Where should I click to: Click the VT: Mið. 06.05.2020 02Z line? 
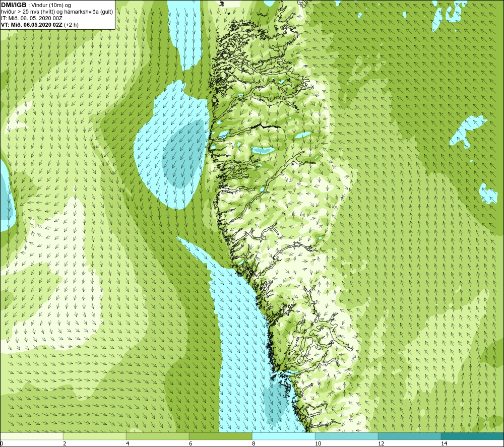click(x=39, y=25)
